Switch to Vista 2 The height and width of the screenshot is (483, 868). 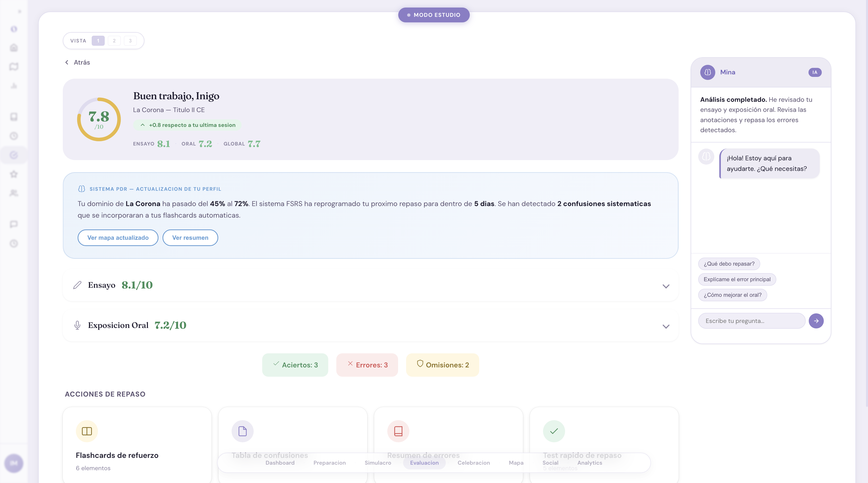pyautogui.click(x=114, y=41)
